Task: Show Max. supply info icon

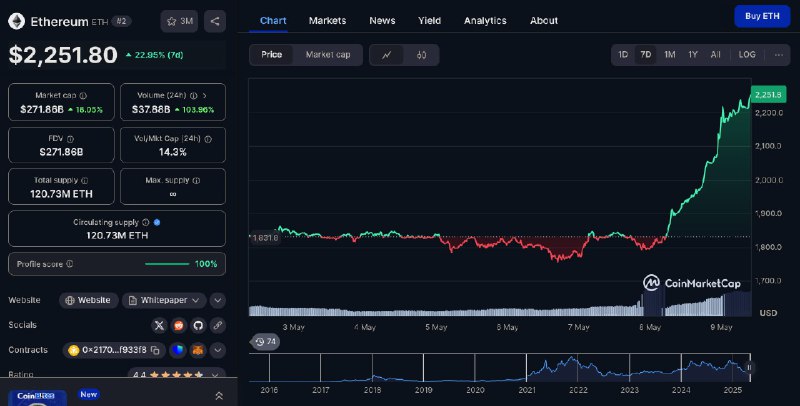Action: point(196,181)
